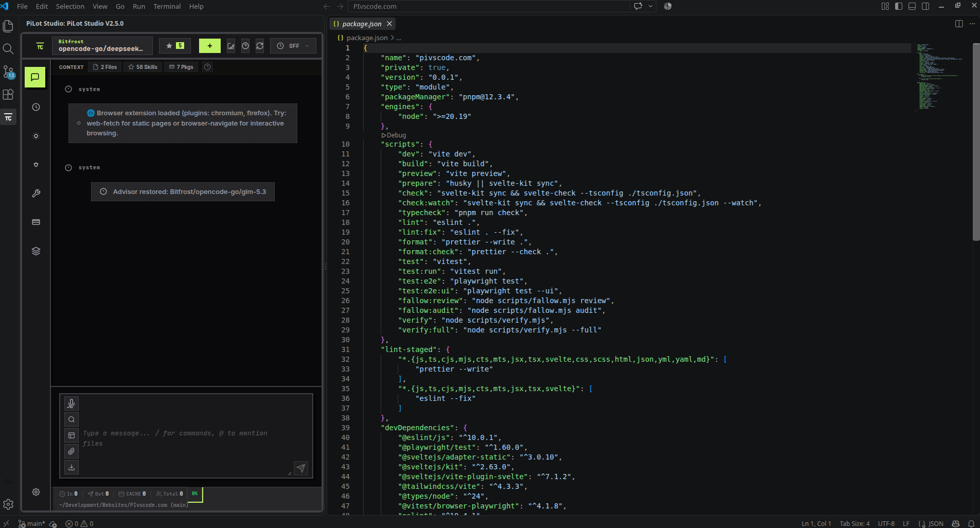Open the Run menu
Viewport: 980px width, 528px height.
click(139, 6)
